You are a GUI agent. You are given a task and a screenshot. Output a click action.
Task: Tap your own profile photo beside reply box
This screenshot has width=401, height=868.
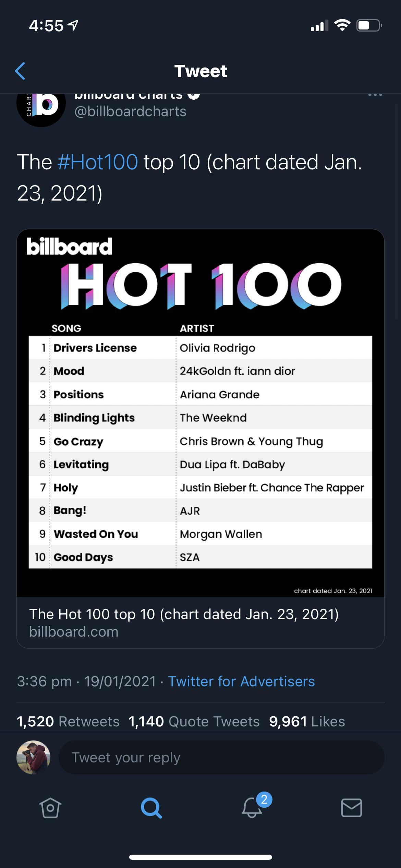point(34,757)
